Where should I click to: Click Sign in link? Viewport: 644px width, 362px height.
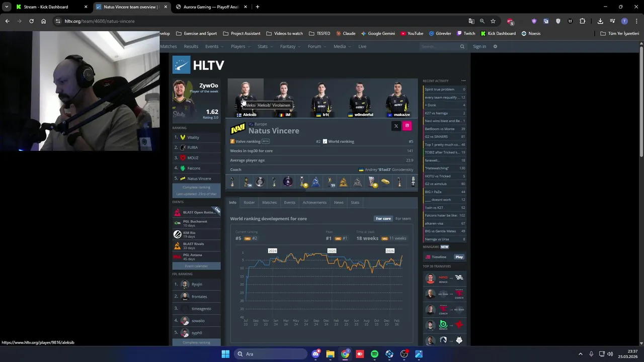click(x=479, y=46)
